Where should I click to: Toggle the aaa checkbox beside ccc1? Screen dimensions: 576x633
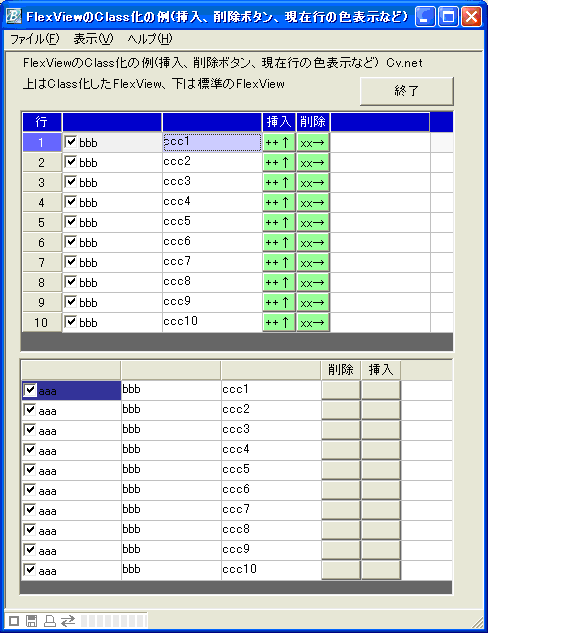30,390
